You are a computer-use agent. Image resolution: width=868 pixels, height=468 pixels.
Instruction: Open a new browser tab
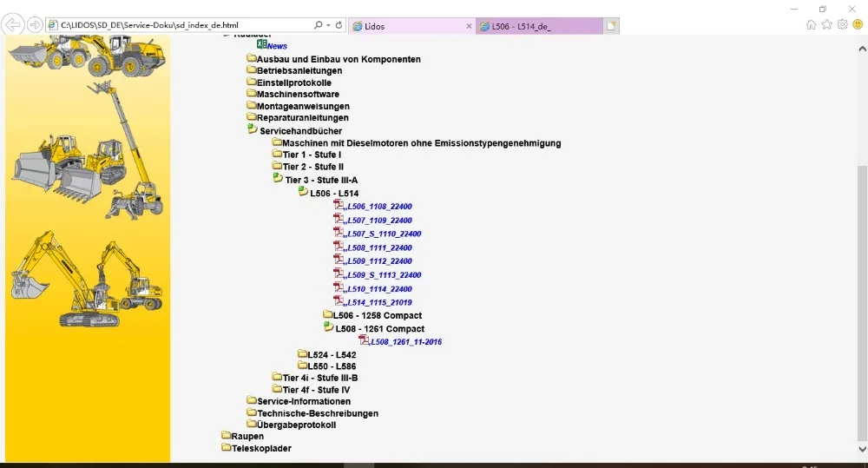click(611, 26)
